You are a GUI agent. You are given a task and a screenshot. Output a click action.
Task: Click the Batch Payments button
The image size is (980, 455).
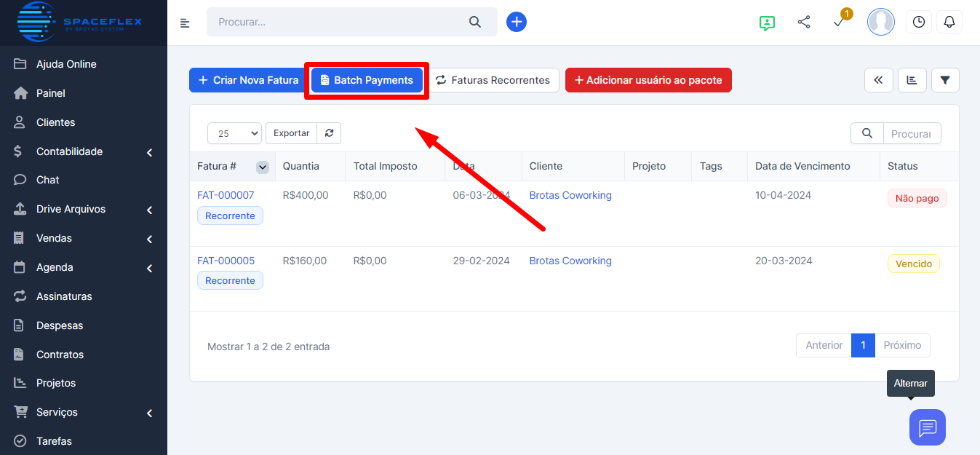click(367, 80)
